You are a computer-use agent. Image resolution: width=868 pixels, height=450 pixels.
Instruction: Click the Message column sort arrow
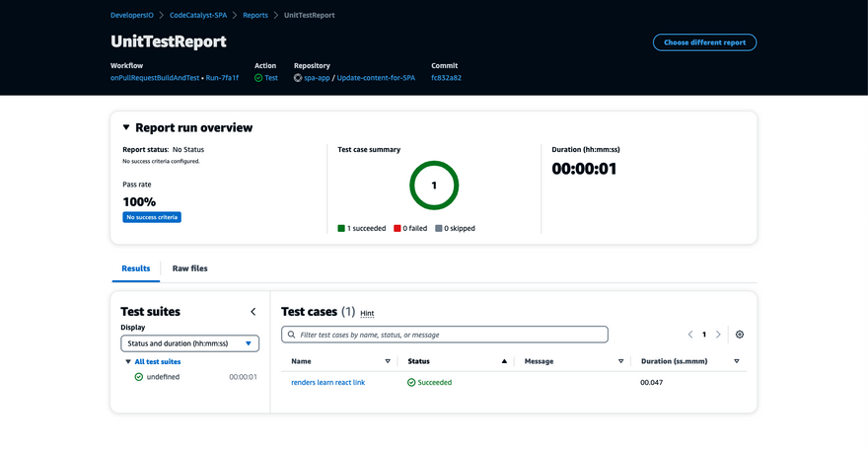click(620, 361)
